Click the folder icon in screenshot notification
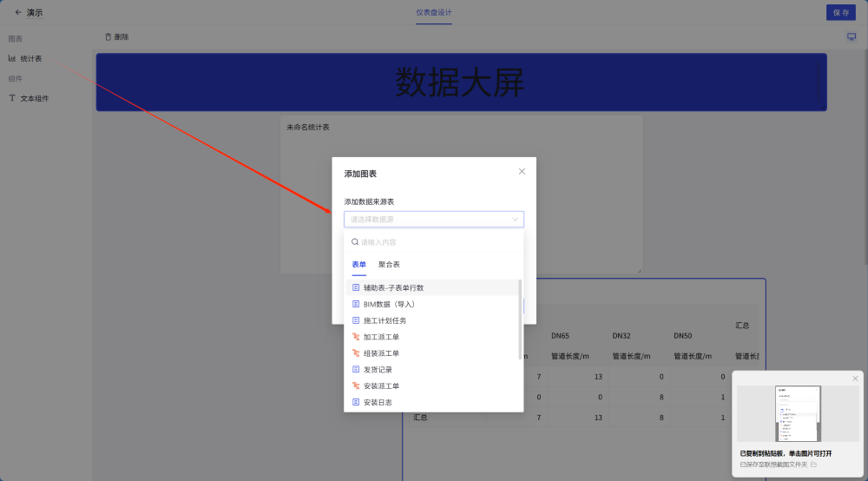The width and height of the screenshot is (868, 481). pyautogui.click(x=813, y=465)
